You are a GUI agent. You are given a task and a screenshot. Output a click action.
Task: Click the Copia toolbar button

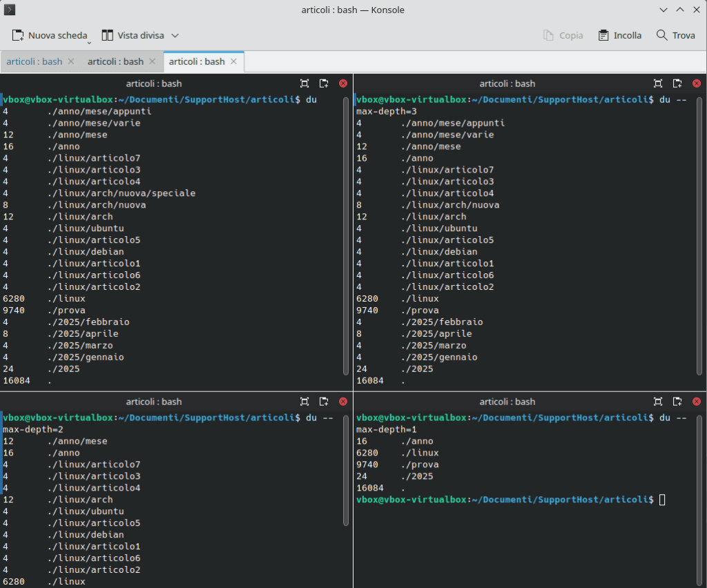[x=563, y=35]
